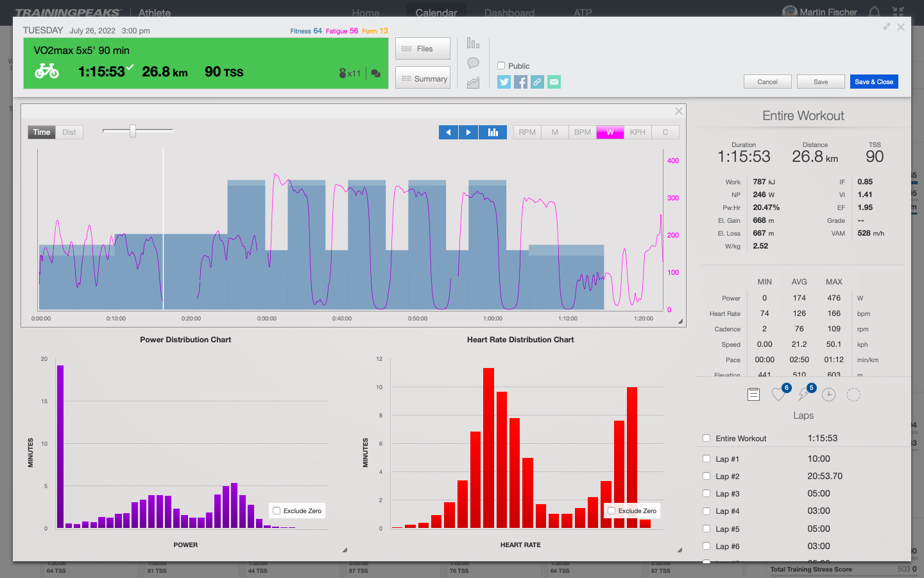Viewport: 924px width, 578px height.
Task: Email the workout via envelope icon
Action: pos(554,82)
